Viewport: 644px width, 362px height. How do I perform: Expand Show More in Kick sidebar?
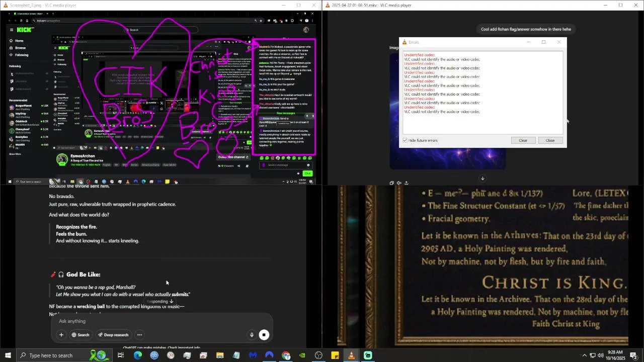[15, 154]
